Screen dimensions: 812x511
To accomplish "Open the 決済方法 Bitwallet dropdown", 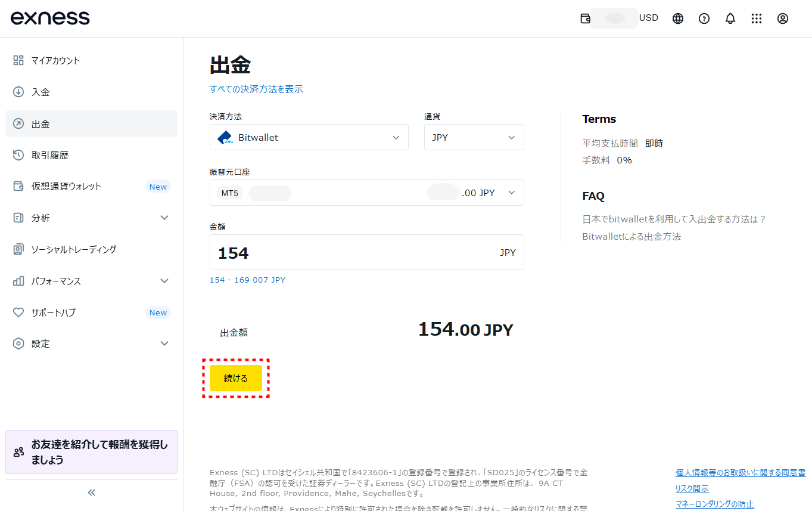I will 309,137.
